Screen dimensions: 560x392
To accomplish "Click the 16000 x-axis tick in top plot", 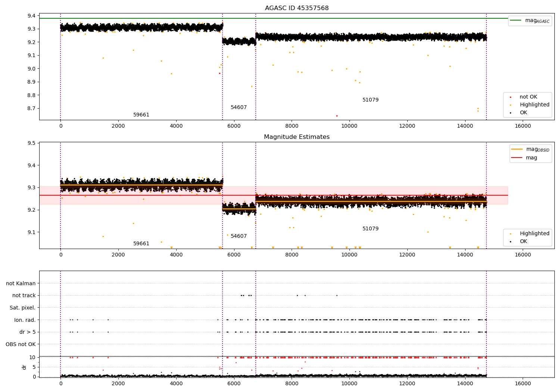I will tap(523, 126).
